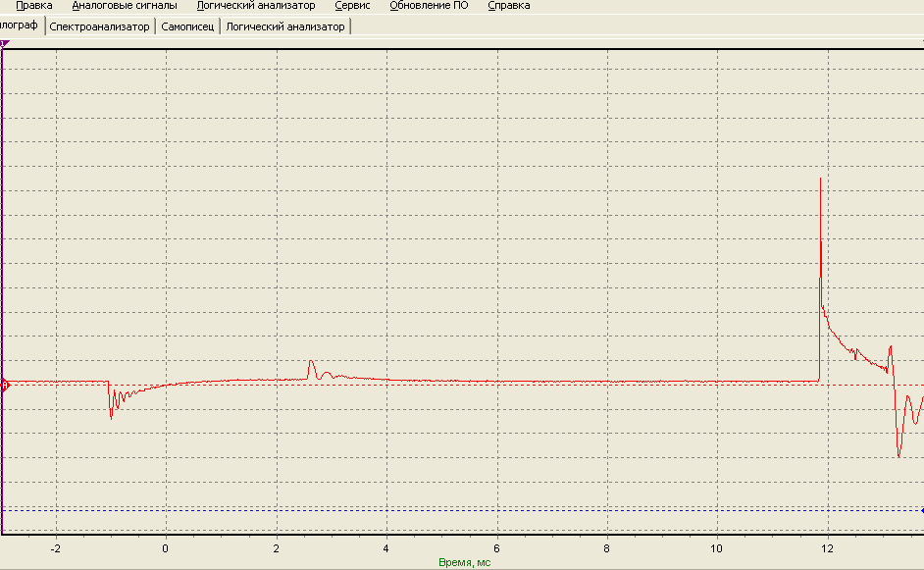Click the "8" time axis value
Image resolution: width=924 pixels, height=570 pixels.
(607, 548)
